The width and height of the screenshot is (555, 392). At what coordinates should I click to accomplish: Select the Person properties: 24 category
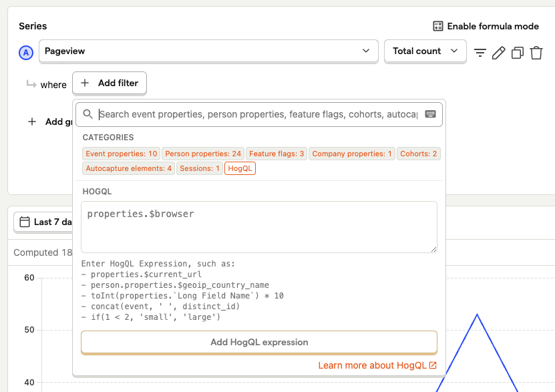(x=203, y=154)
